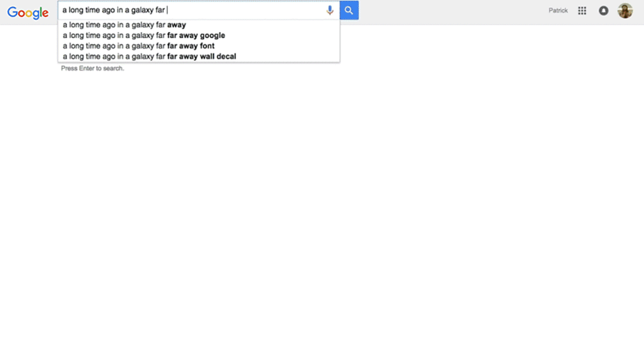The image size is (644, 362).
Task: Click the bold 'font' word in third suggestion
Action: [207, 46]
